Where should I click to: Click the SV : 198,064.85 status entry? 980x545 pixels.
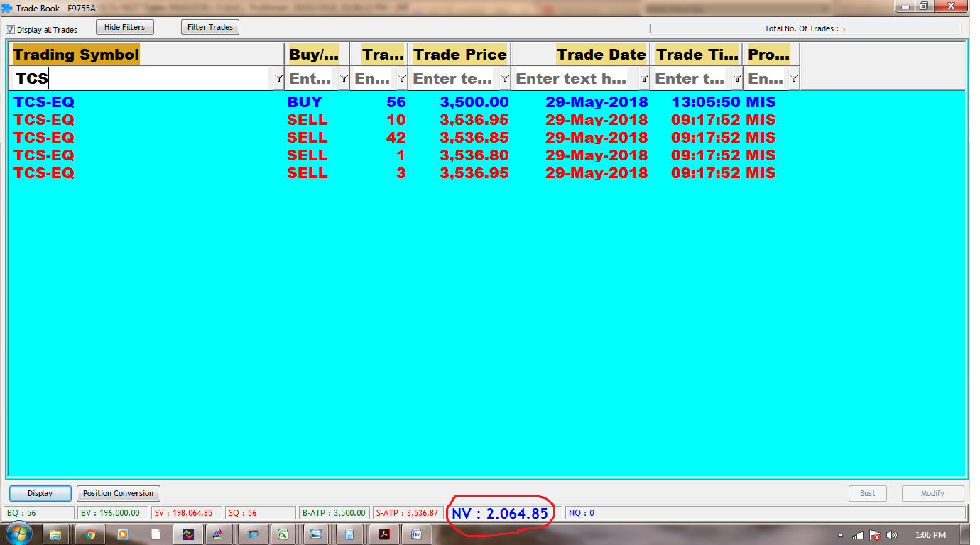point(187,512)
